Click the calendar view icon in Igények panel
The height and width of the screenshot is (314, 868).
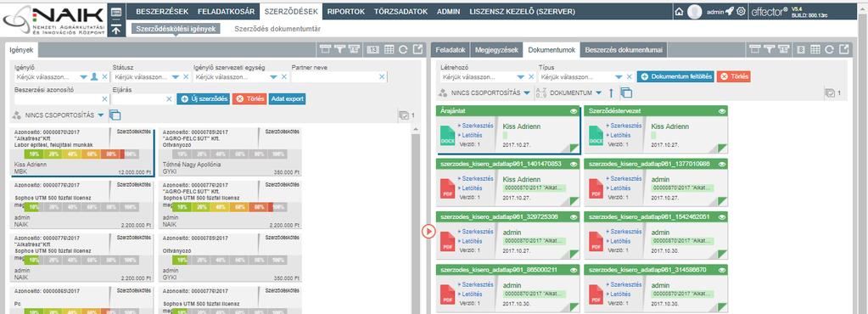[x=372, y=50]
